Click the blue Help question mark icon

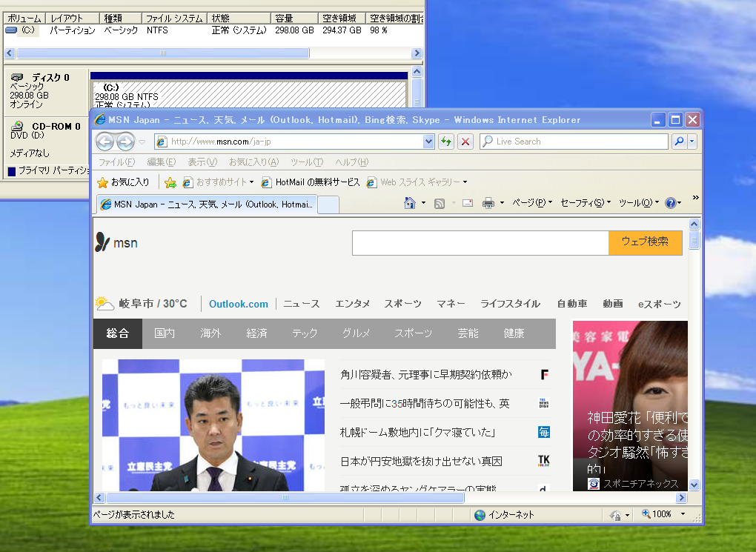[x=670, y=203]
